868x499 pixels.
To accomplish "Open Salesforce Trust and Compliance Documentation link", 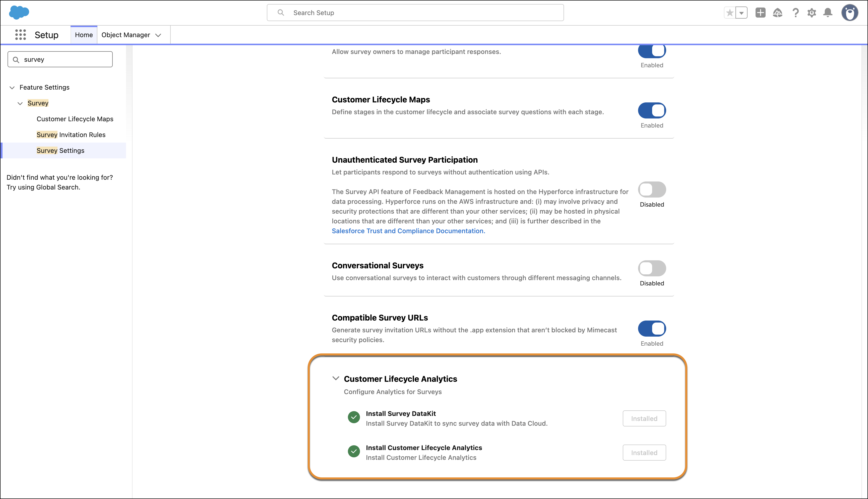I will coord(408,231).
